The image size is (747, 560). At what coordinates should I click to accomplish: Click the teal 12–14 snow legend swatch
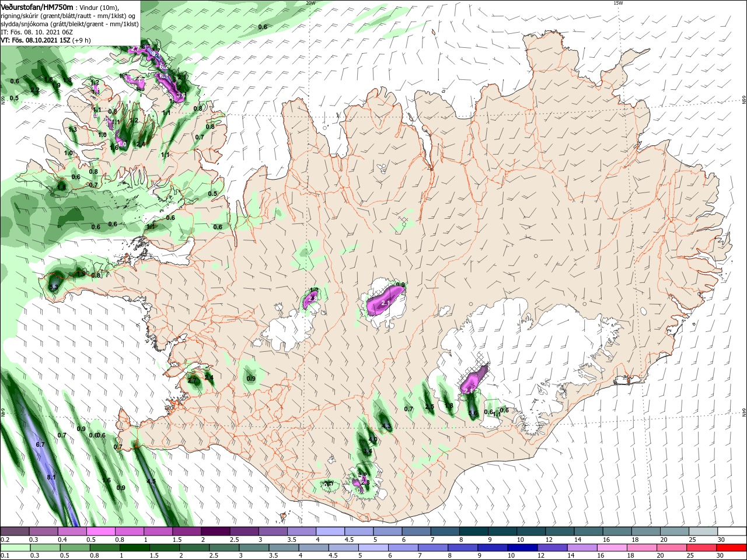(560, 531)
